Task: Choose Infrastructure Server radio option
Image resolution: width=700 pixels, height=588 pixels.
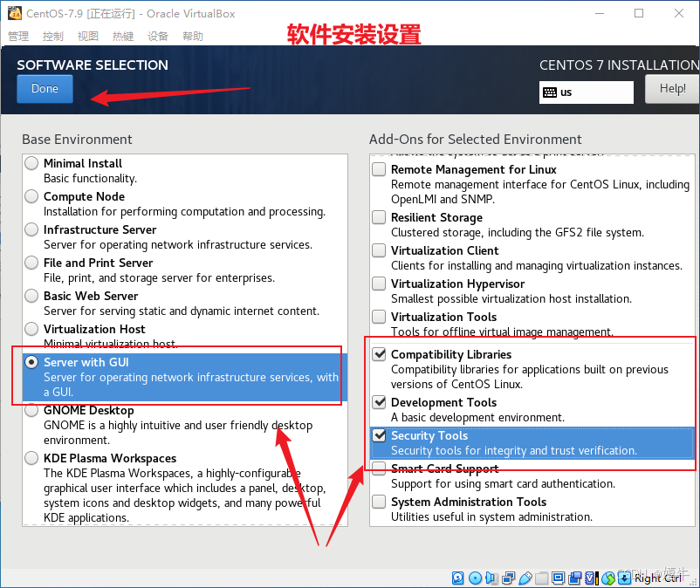Action: click(x=31, y=229)
